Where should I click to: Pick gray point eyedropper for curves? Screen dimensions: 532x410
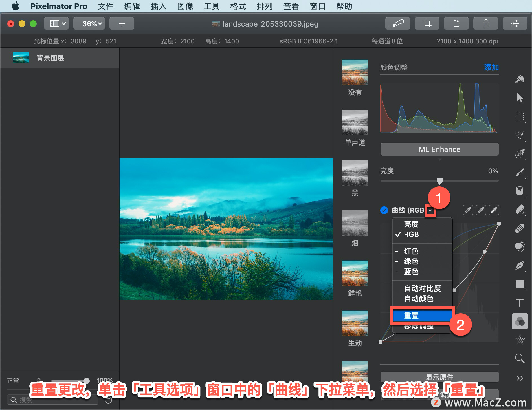481,210
